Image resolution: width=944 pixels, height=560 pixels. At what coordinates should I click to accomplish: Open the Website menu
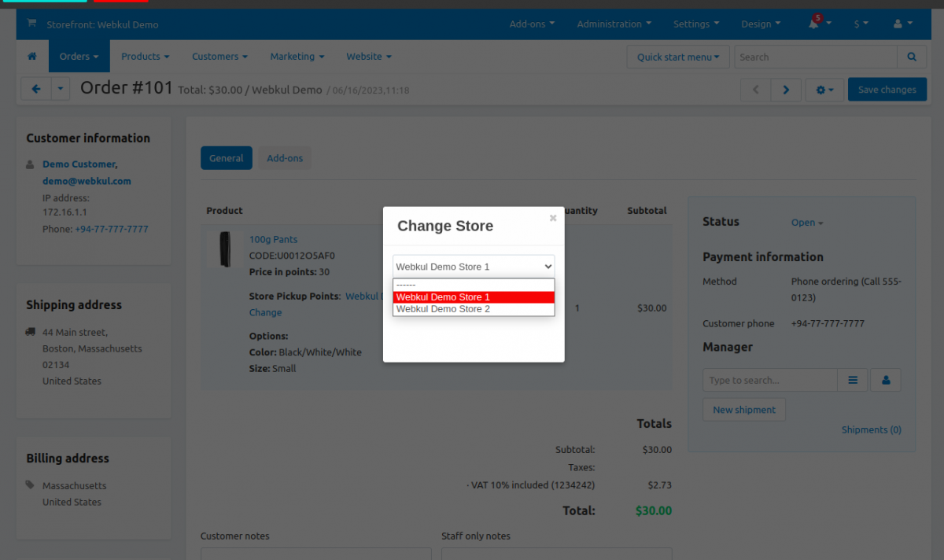pos(369,57)
